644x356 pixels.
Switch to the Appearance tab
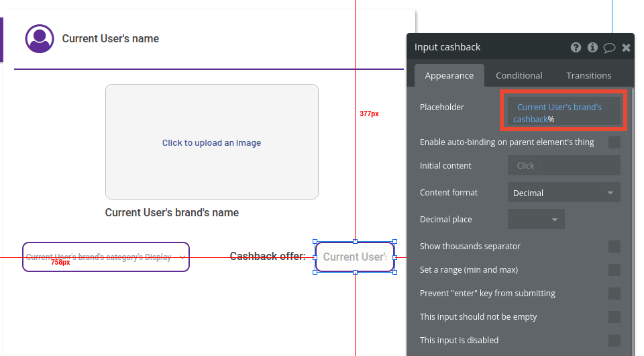coord(449,76)
